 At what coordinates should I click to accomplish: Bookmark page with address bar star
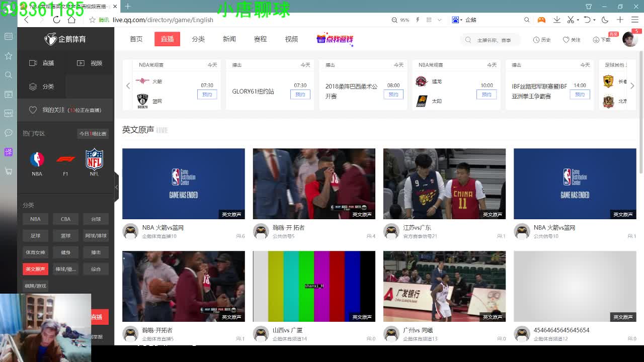tap(92, 20)
